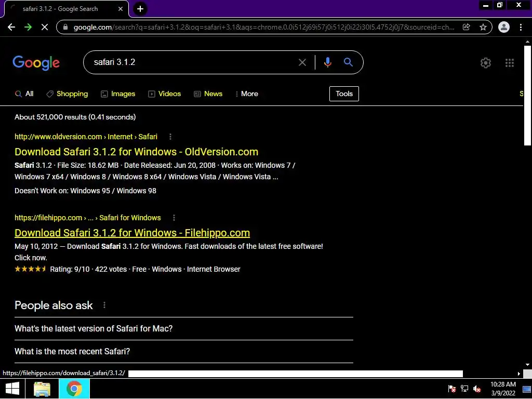Switch to Shopping results
Viewport: 532px width, 399px height.
pyautogui.click(x=67, y=94)
